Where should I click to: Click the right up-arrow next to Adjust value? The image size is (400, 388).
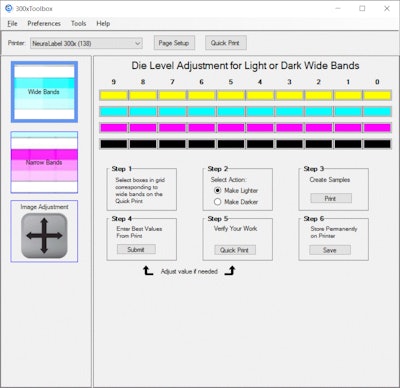(x=230, y=270)
